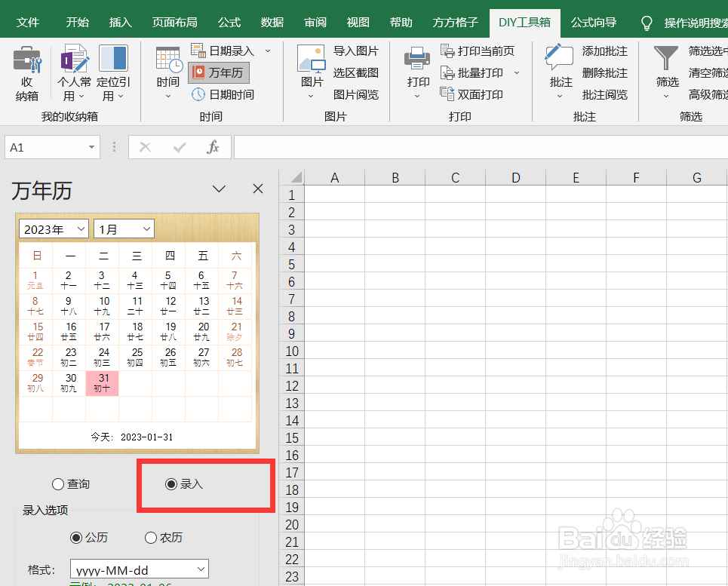Click the 批量打印 icon

point(447,73)
